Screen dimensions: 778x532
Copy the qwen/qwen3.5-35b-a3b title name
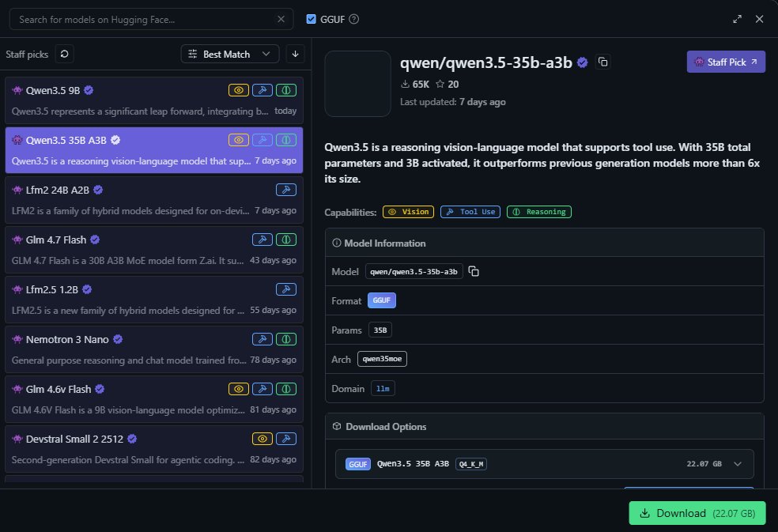tap(602, 62)
